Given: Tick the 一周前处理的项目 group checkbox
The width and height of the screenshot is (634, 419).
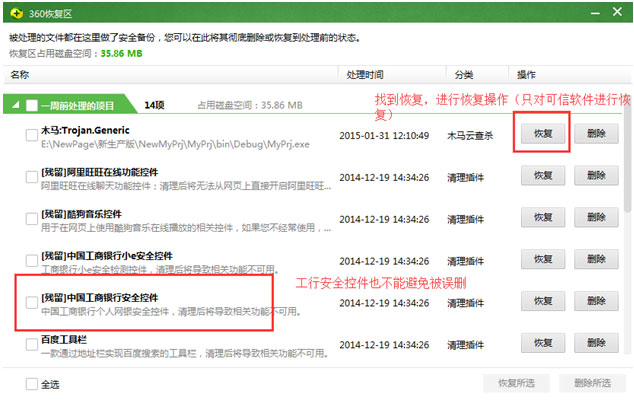Looking at the screenshot, I should click(32, 106).
